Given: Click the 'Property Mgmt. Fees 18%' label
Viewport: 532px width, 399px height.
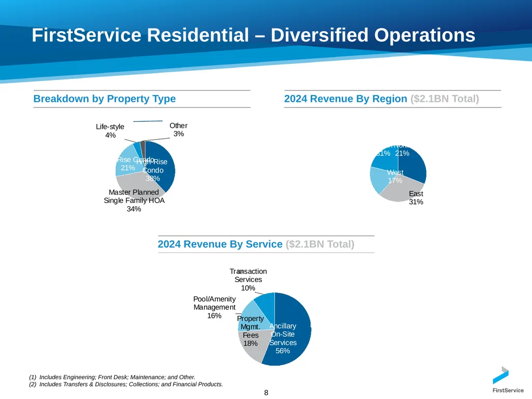Looking at the screenshot, I should [250, 331].
